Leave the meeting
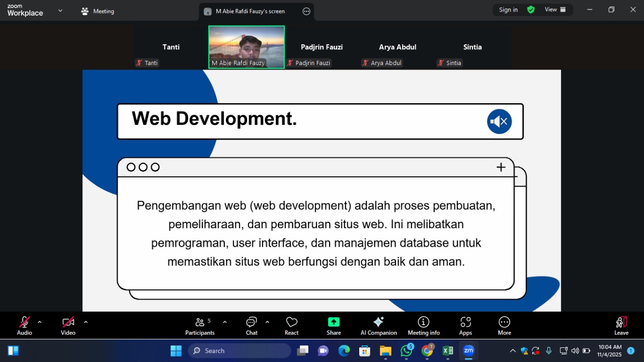Image resolution: width=644 pixels, height=362 pixels. tap(621, 325)
